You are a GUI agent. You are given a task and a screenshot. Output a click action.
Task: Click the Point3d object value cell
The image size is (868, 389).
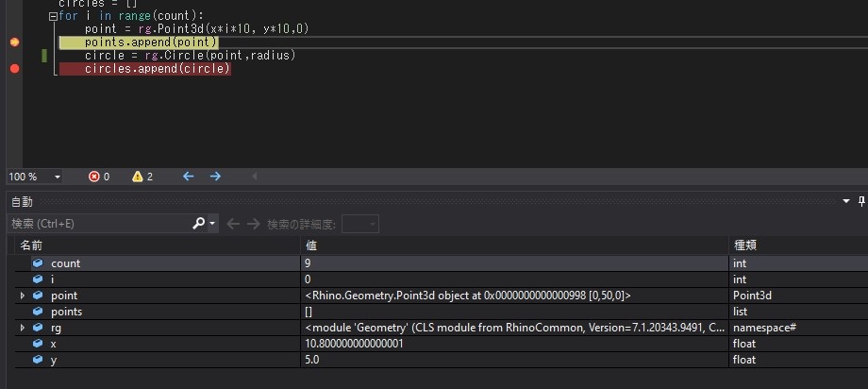tap(514, 296)
